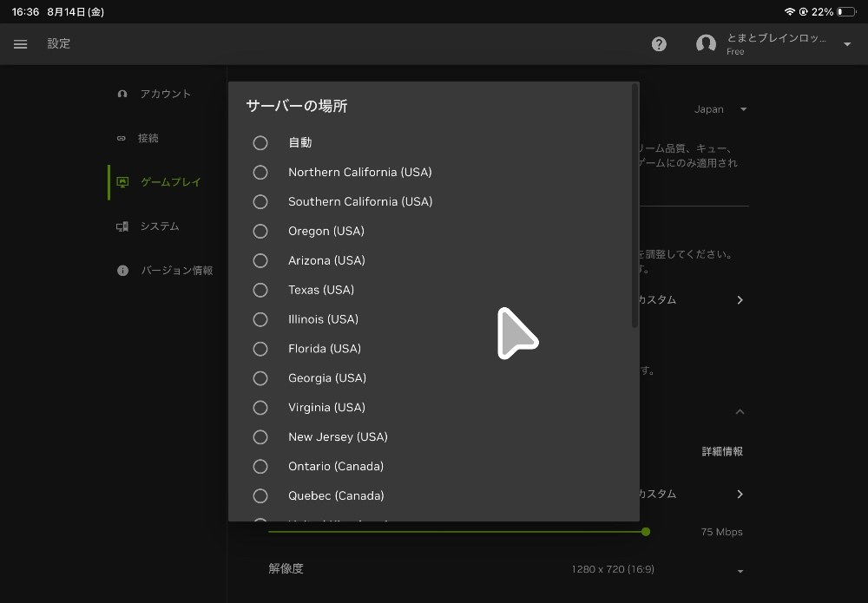
Task: Open ゲームプレイ settings tab
Action: click(165, 182)
